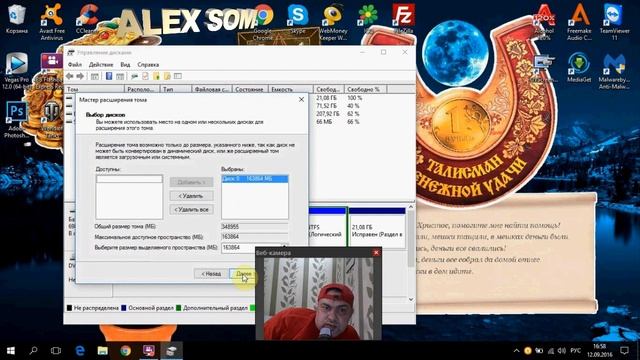Open the Recycle Bin (Корзина) desktop icon
The width and height of the screenshot is (640, 360).
tap(17, 18)
